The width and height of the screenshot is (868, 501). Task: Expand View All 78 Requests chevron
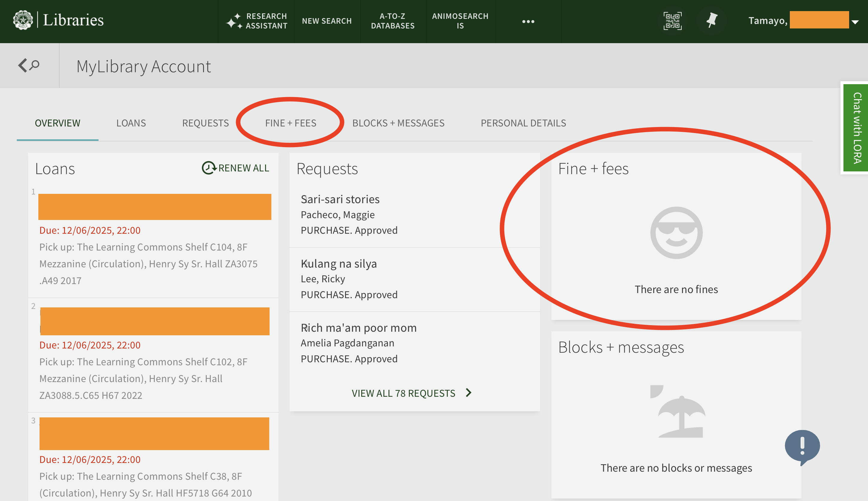(468, 393)
